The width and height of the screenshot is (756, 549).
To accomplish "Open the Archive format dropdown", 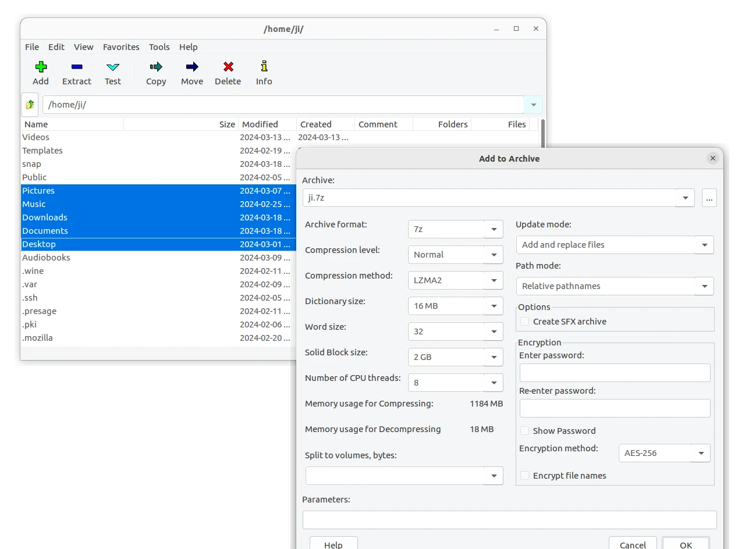I will [456, 229].
